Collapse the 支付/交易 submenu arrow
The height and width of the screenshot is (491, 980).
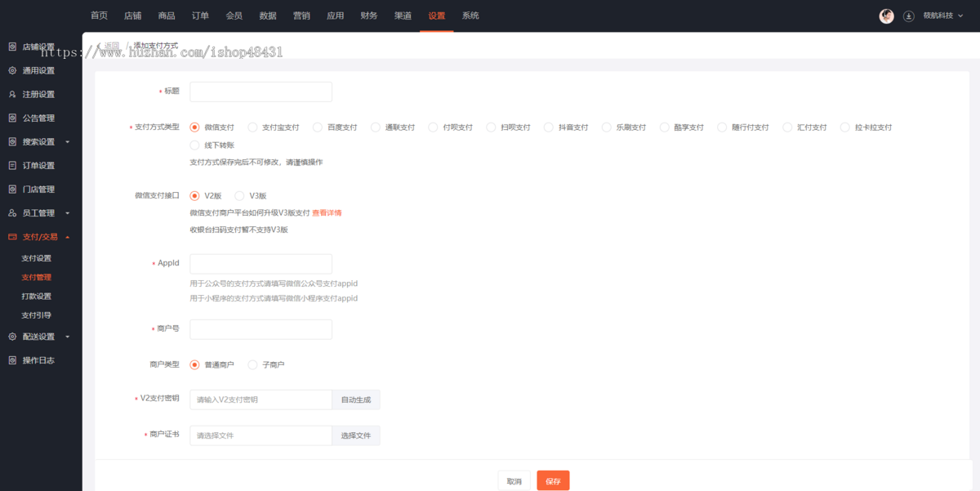pos(68,237)
